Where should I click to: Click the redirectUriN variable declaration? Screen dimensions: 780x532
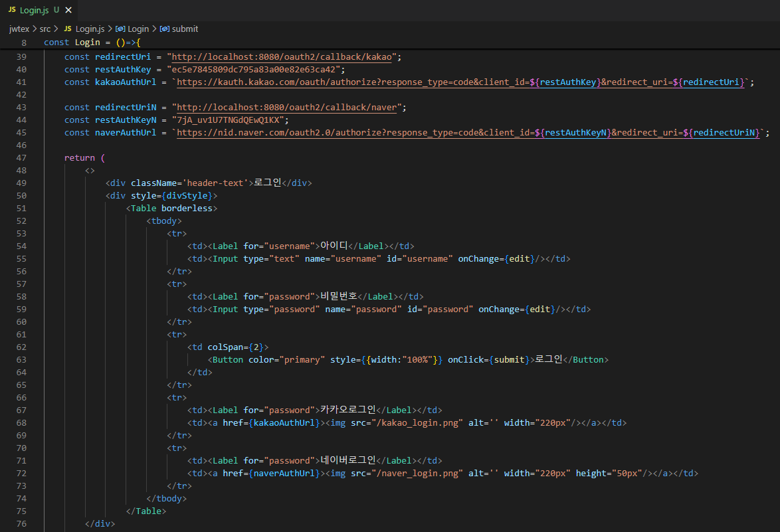(126, 108)
